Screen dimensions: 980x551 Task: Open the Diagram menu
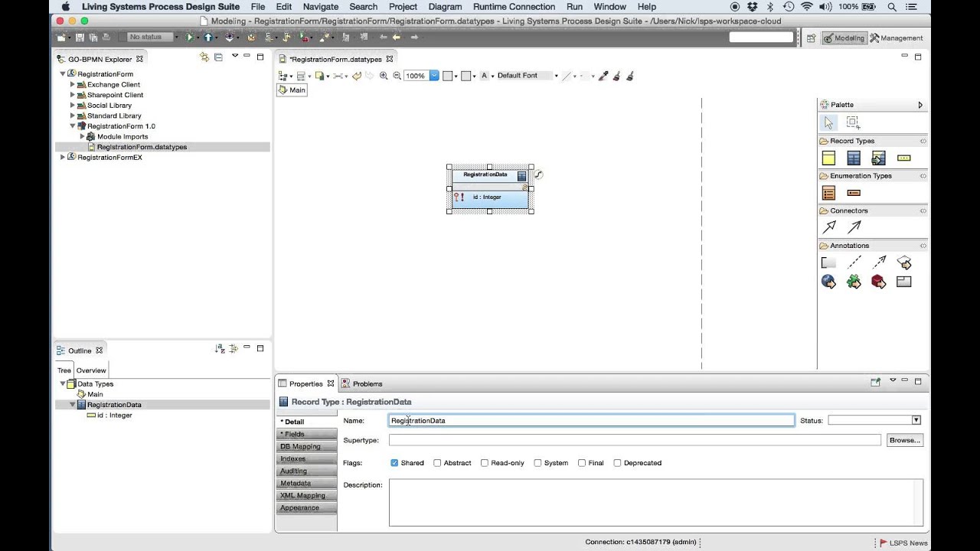(445, 7)
